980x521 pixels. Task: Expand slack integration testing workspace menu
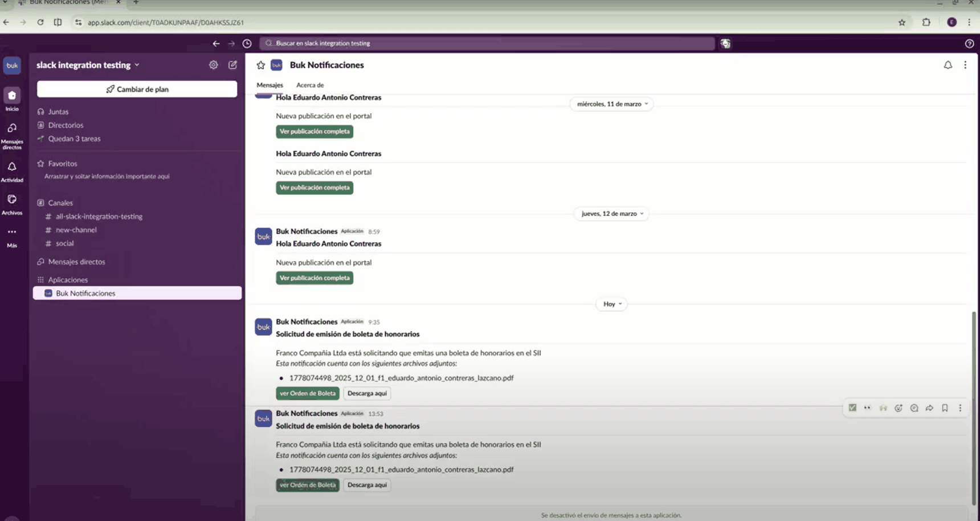88,65
